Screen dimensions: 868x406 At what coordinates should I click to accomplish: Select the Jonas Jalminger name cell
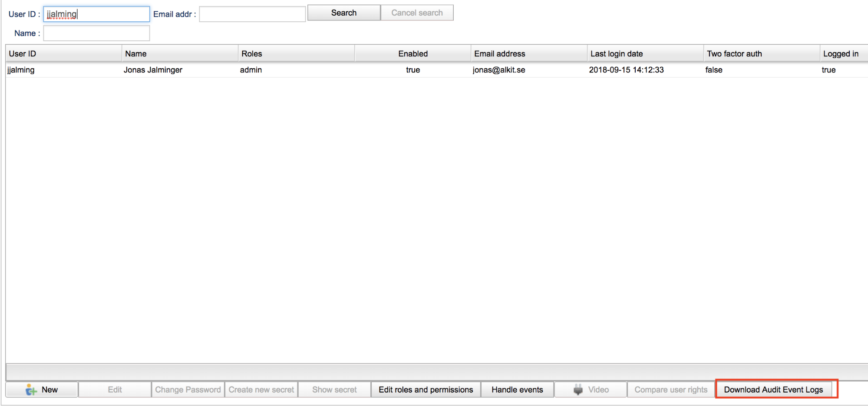click(180, 70)
